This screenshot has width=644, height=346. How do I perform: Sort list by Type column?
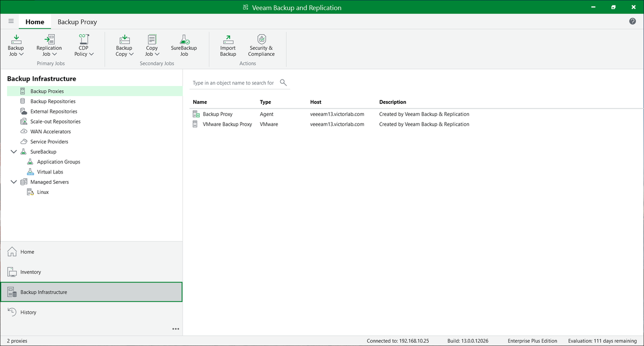(266, 102)
